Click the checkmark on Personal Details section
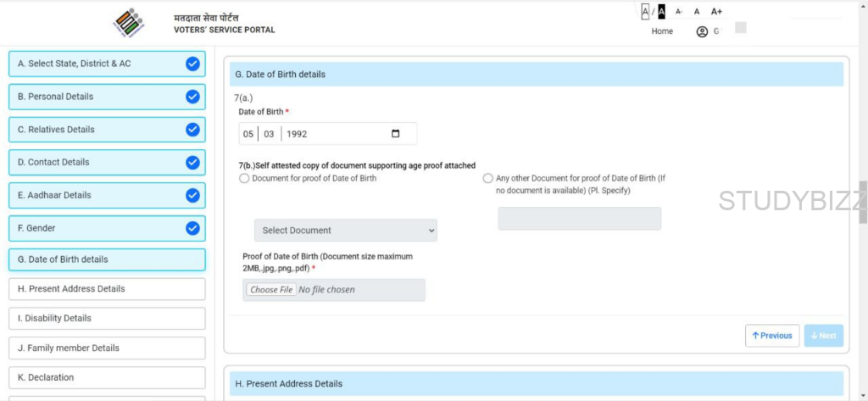 point(192,97)
